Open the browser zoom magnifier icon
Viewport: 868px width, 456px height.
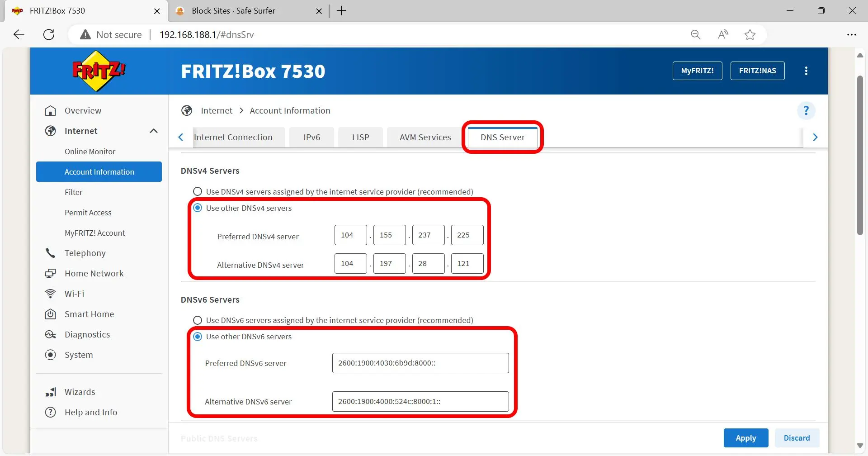(x=696, y=35)
